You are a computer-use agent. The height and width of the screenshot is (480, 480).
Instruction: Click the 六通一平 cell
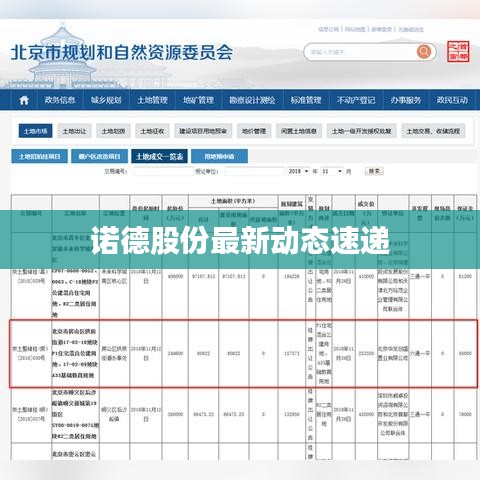click(420, 353)
